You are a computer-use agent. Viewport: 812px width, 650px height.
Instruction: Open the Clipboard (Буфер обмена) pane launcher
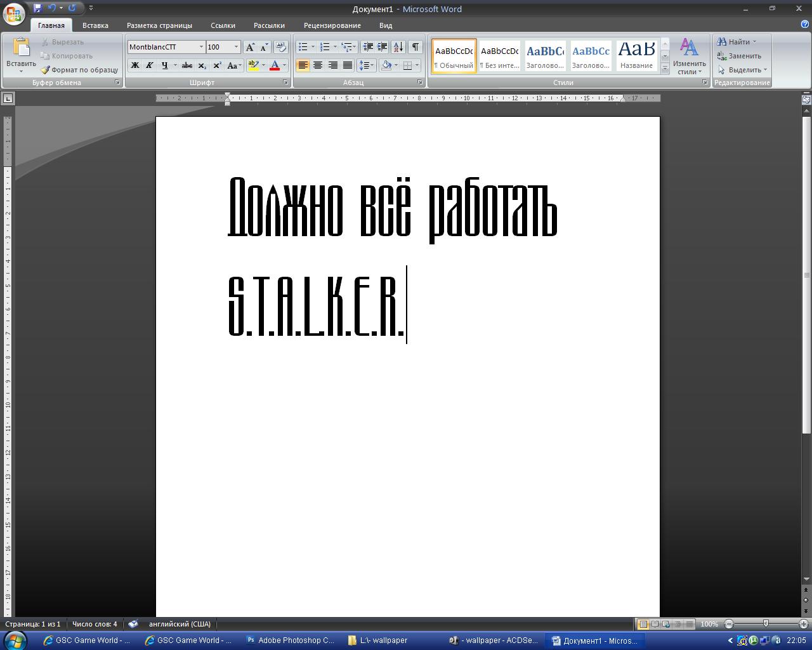[117, 83]
